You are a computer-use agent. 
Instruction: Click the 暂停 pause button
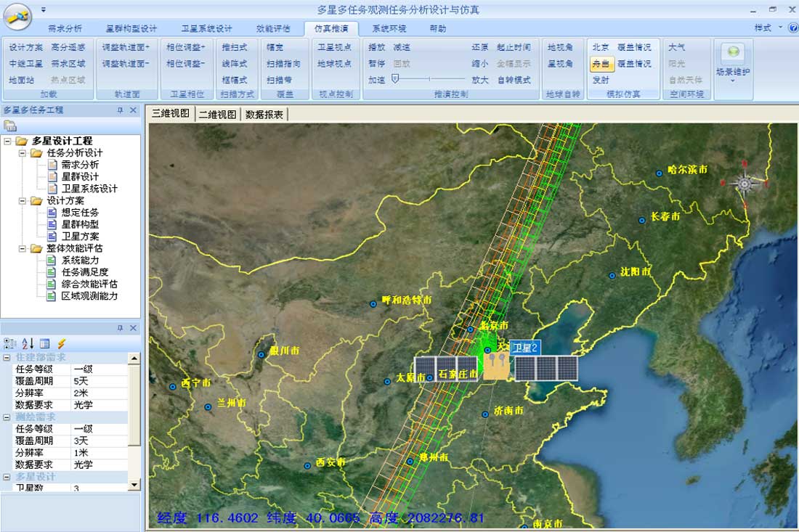[x=376, y=63]
